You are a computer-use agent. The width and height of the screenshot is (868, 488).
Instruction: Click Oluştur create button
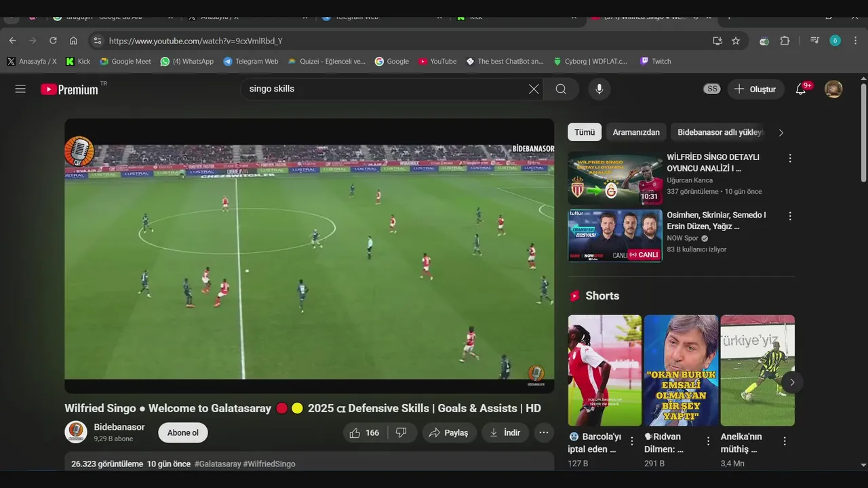[756, 89]
